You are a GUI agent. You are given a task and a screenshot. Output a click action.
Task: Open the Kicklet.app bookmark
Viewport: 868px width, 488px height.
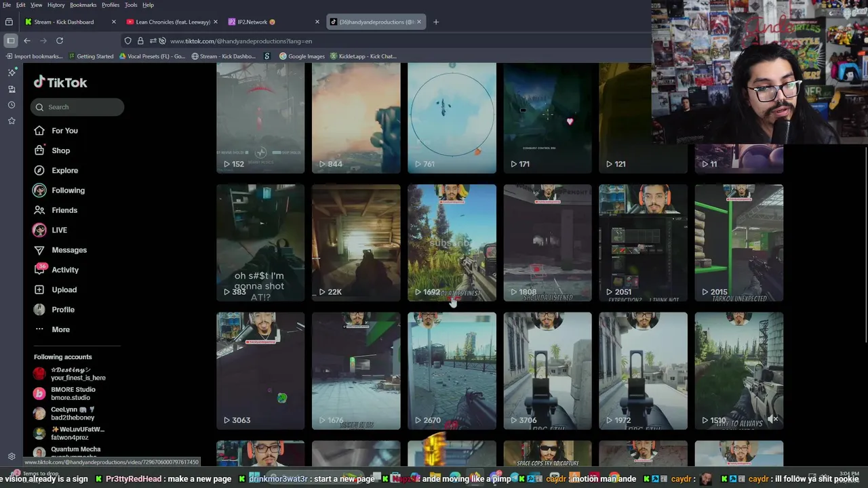click(363, 56)
